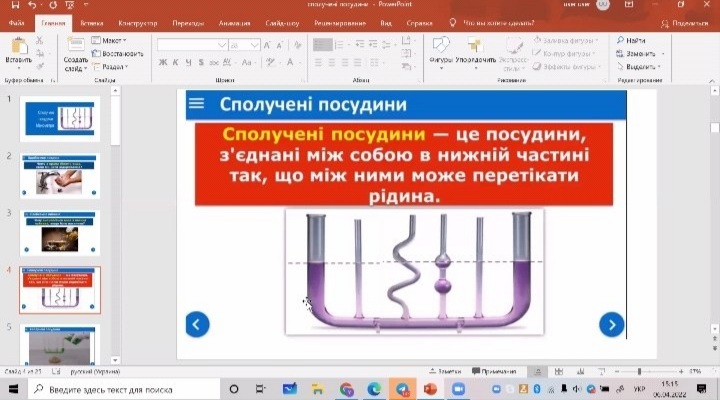Open Chrome from taskbar
Image resolution: width=720 pixels, height=400 pixels.
[x=346, y=389]
